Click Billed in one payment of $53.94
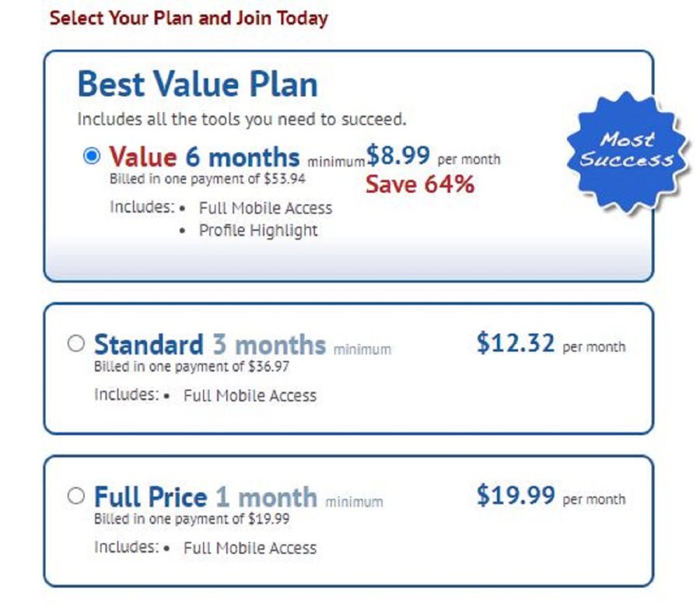Screen dimensions: 700x611 [x=208, y=179]
